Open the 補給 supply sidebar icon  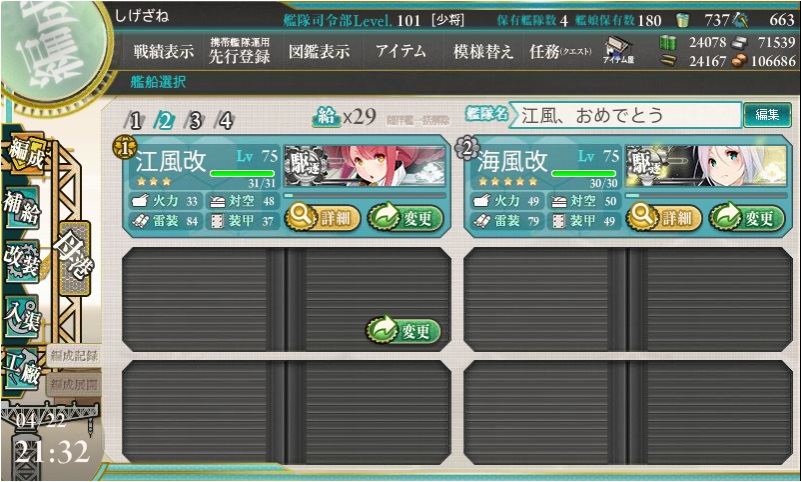click(x=22, y=209)
